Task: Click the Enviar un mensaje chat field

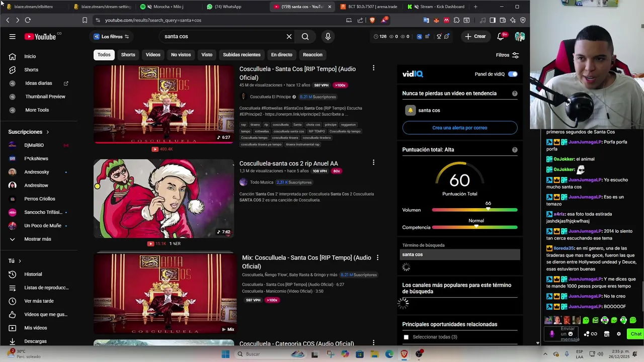Action: pyautogui.click(x=560, y=334)
